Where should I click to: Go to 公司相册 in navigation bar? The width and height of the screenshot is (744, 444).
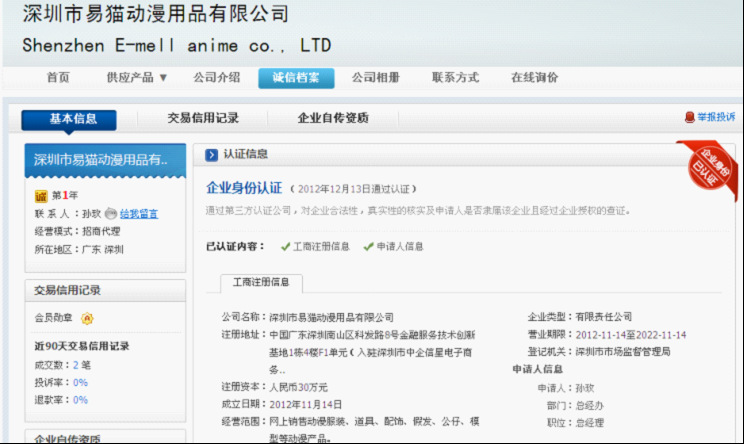tap(375, 77)
